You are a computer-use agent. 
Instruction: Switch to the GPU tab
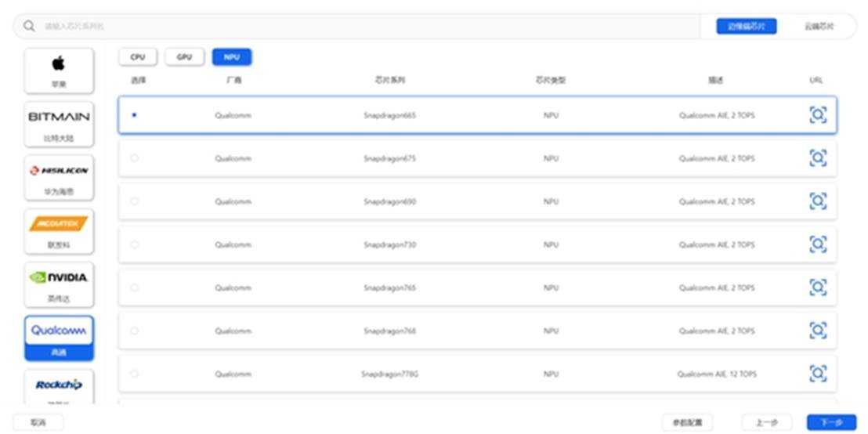pos(184,57)
